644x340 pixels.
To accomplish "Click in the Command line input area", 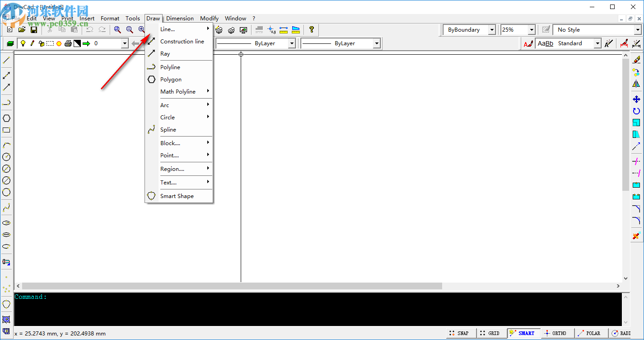I will (318, 309).
